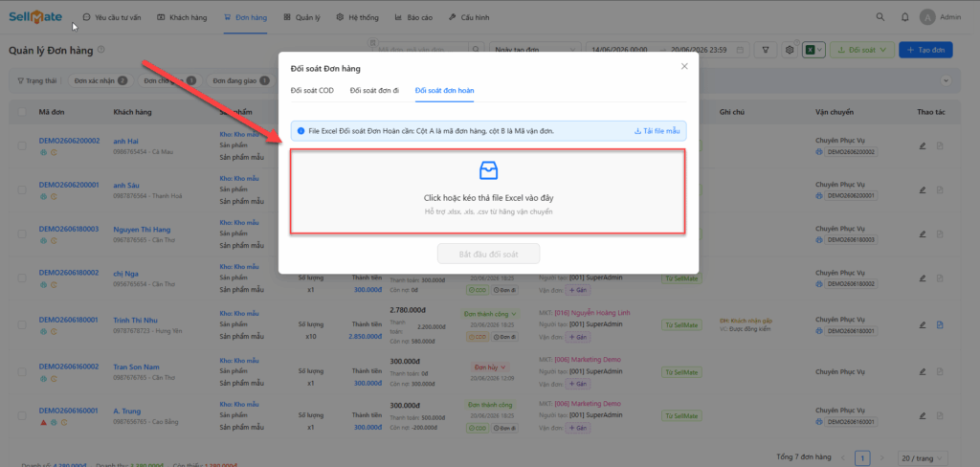Click the Excel file drop zone
980x467 pixels.
pos(488,192)
